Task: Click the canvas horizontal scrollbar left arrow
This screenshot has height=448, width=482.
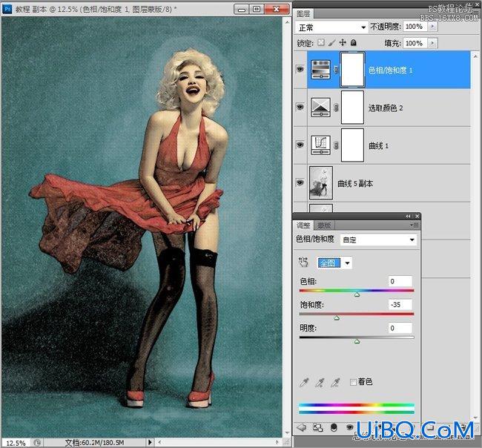Action: (x=159, y=442)
